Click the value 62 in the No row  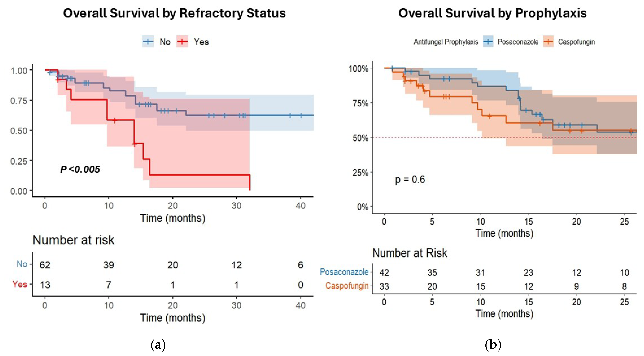45,265
